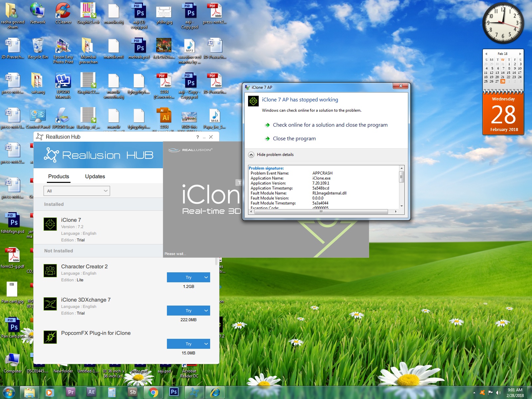Open Internet Explorer from taskbar
This screenshot has width=532, height=399.
pos(215,392)
